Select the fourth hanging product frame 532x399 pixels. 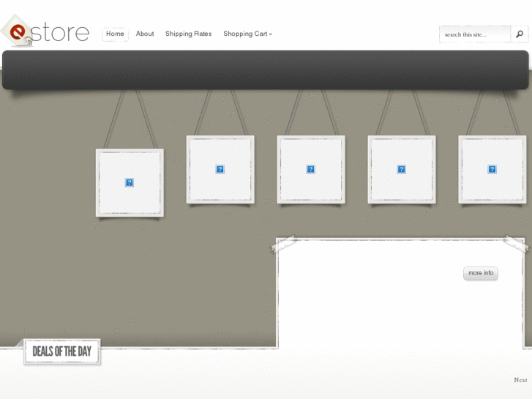[402, 169]
